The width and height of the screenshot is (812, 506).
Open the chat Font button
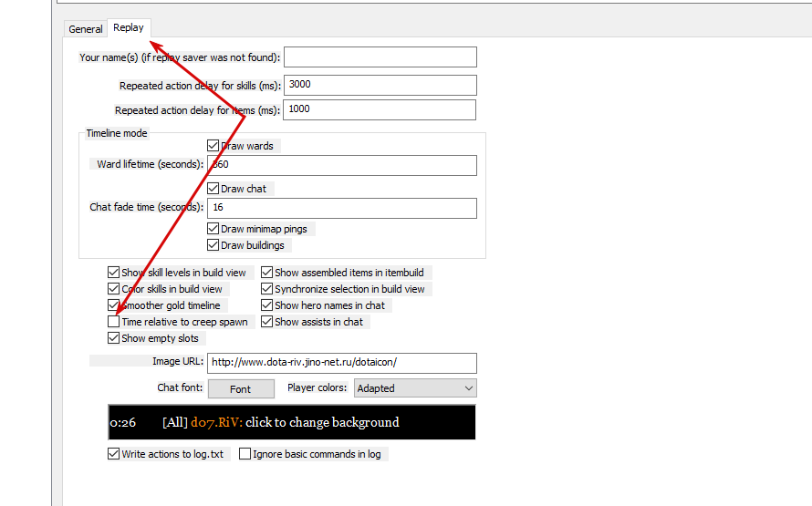241,389
